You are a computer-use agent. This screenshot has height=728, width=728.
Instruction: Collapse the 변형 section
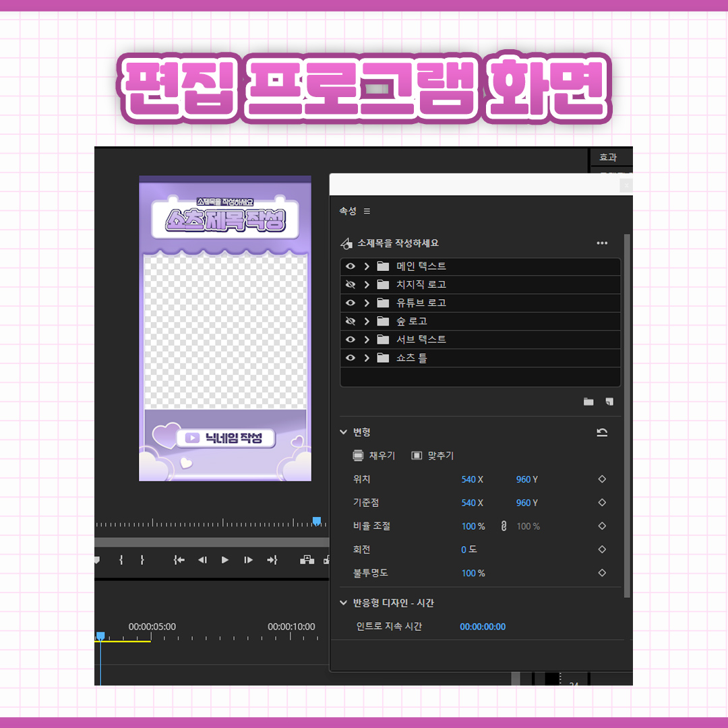point(344,432)
